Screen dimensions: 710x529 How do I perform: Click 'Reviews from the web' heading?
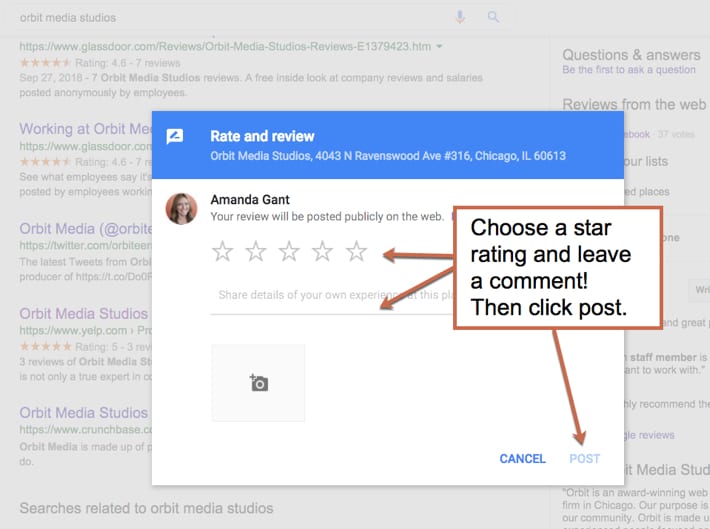(634, 104)
